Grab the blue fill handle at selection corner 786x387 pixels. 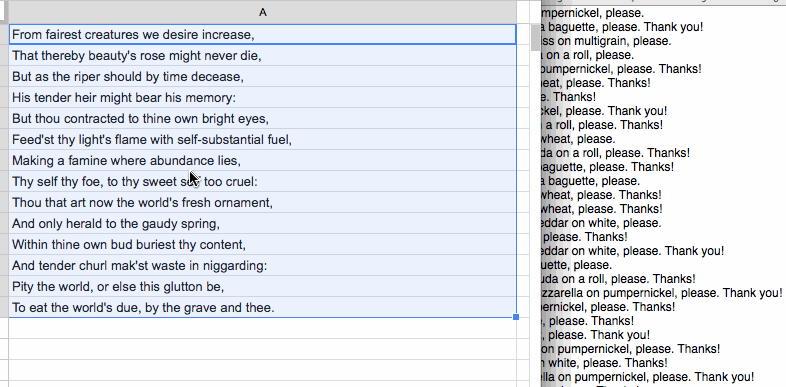pyautogui.click(x=516, y=317)
